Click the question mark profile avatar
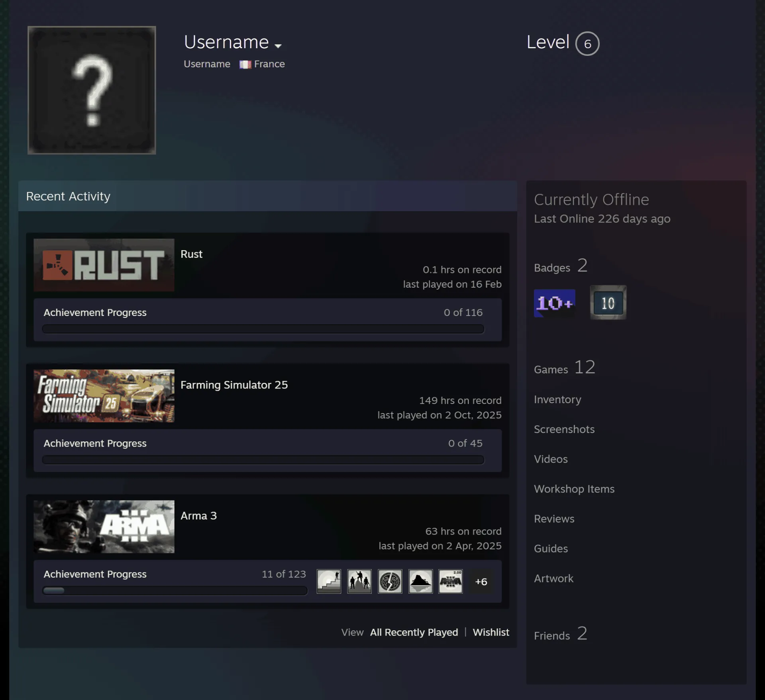765x700 pixels. pos(92,90)
